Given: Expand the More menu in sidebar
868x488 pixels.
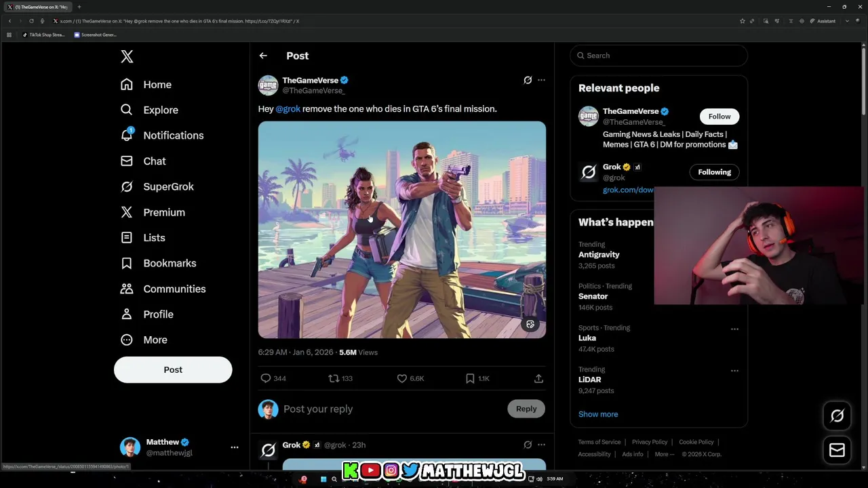Looking at the screenshot, I should click(x=144, y=340).
